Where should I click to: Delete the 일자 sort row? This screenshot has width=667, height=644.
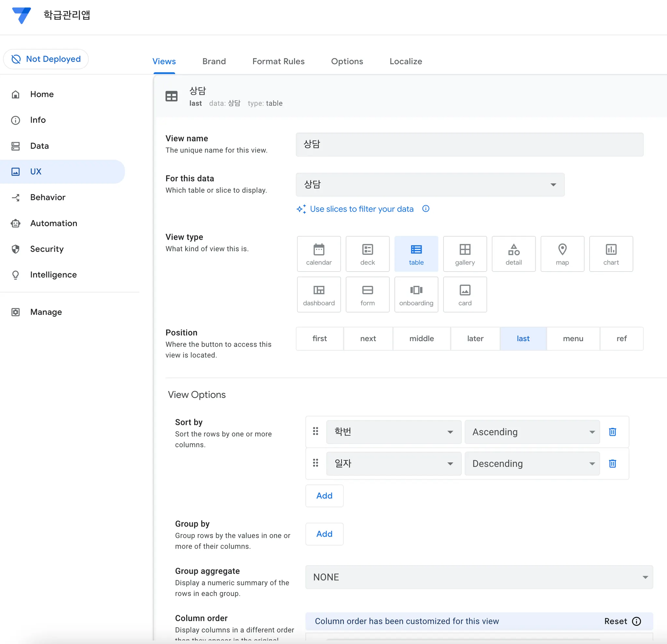click(612, 463)
